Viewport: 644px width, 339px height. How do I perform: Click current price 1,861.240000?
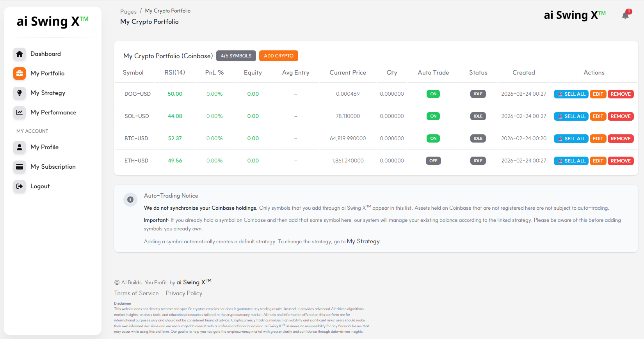pyautogui.click(x=348, y=161)
